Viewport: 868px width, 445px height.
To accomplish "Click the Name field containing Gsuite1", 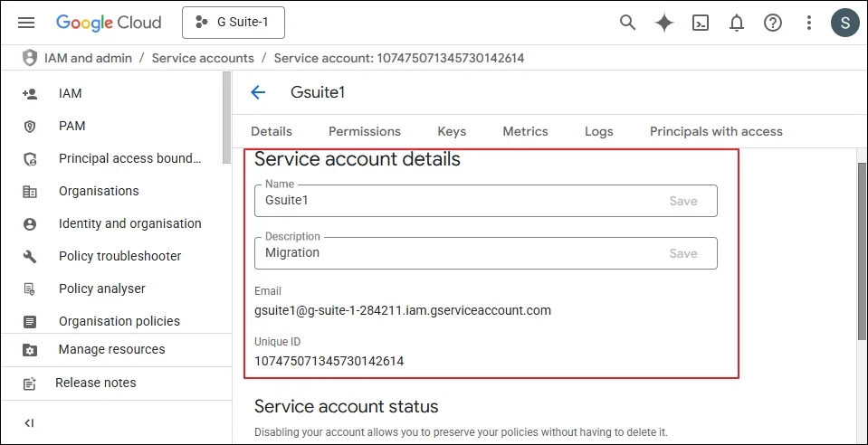I will pos(485,201).
